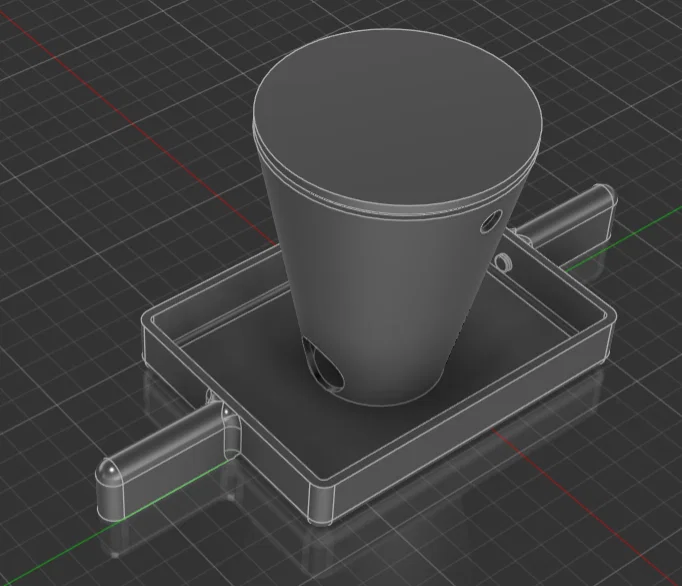682x586 pixels.
Task: Select the tray's rounded front corner
Action: tap(321, 503)
